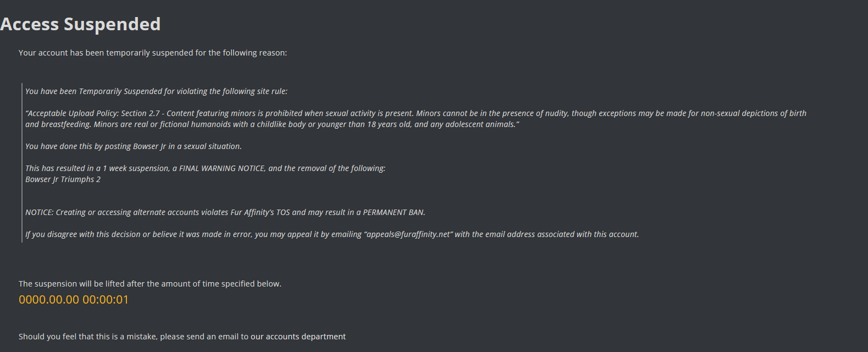
Task: Select the removed submission title "Bowser Jr Triumphs 2"
Action: point(63,179)
